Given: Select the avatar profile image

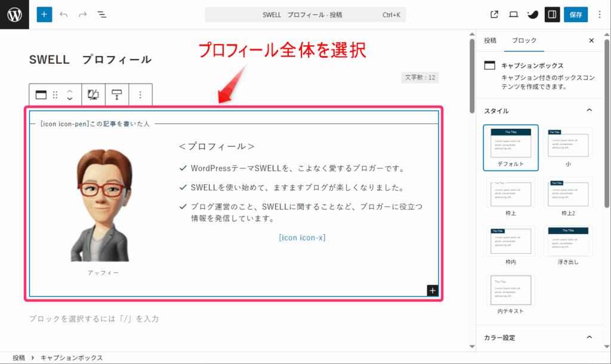Looking at the screenshot, I should pyautogui.click(x=103, y=205).
